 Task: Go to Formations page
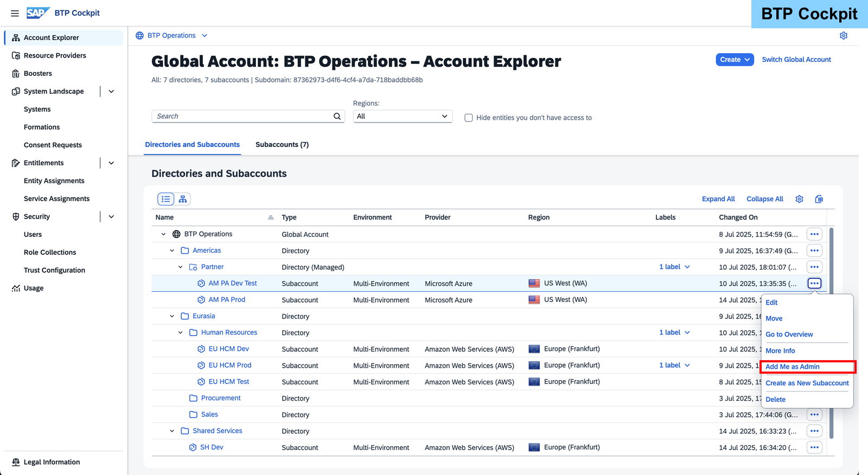[x=42, y=127]
